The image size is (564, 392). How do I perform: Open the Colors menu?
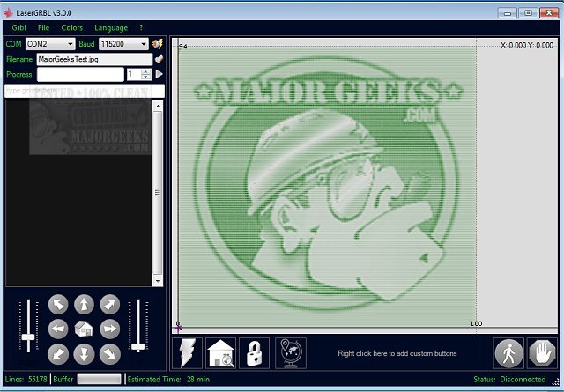tap(72, 27)
